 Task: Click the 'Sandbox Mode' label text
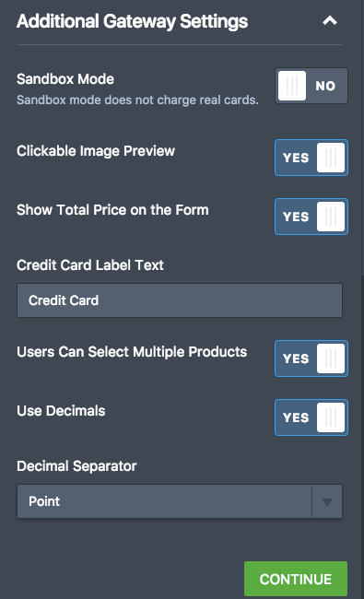[65, 79]
